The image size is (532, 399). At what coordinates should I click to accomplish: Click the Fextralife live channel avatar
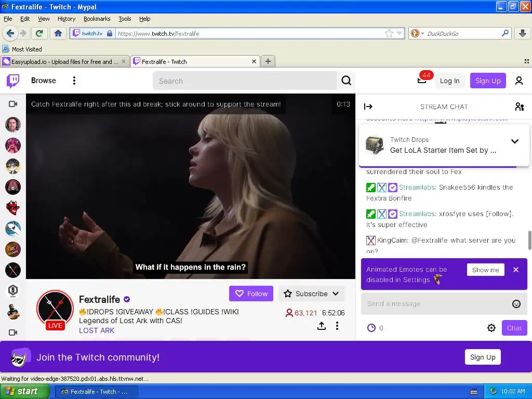pos(55,309)
